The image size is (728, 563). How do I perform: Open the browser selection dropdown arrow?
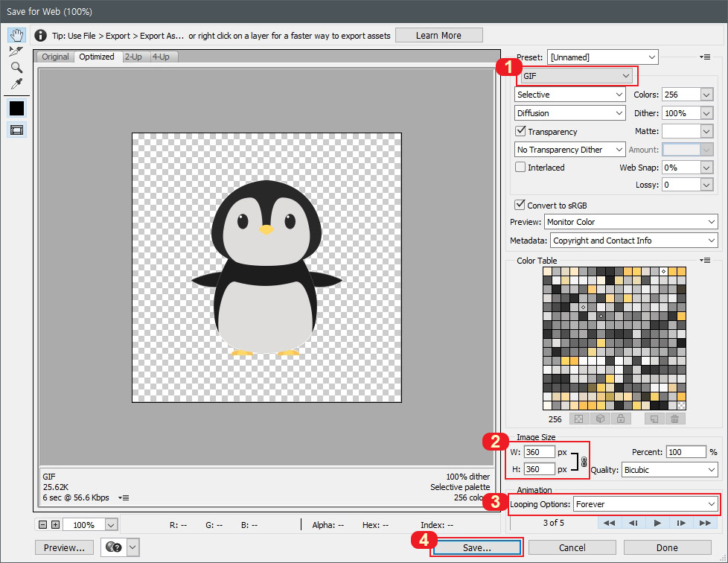pyautogui.click(x=132, y=547)
